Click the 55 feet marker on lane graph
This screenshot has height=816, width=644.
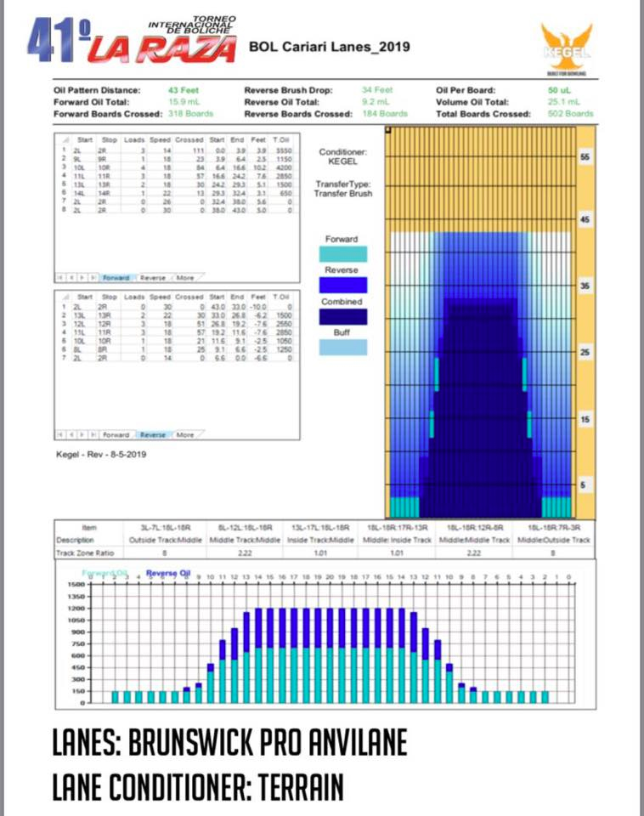coord(585,156)
